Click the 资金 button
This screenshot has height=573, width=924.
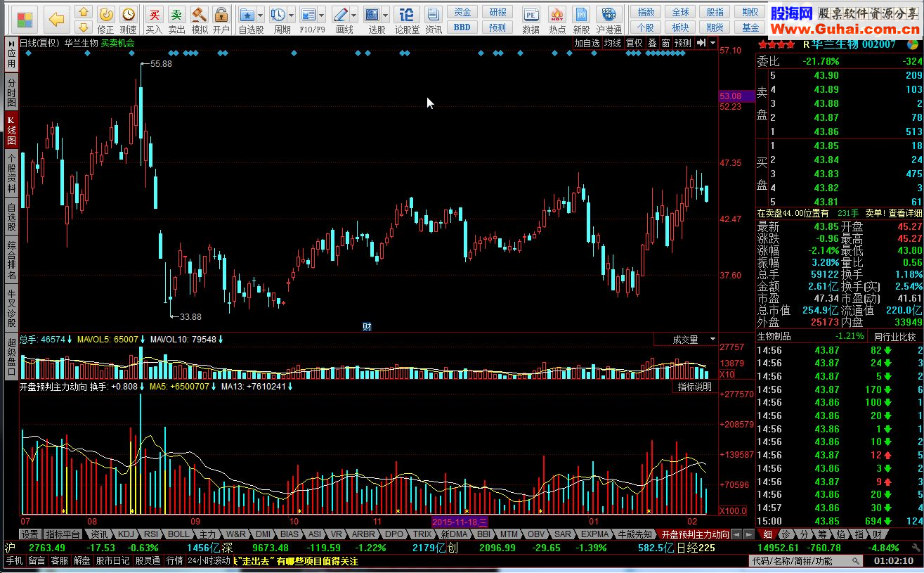462,12
